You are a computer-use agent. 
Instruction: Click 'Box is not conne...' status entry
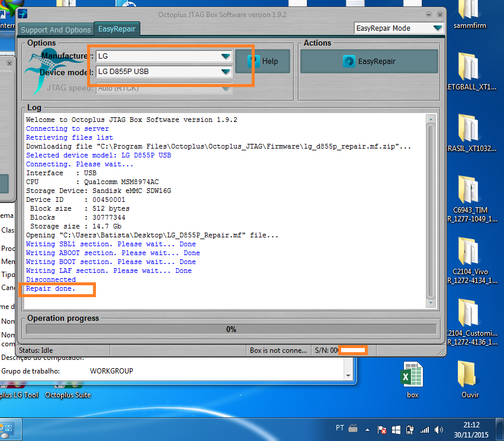[x=278, y=350]
